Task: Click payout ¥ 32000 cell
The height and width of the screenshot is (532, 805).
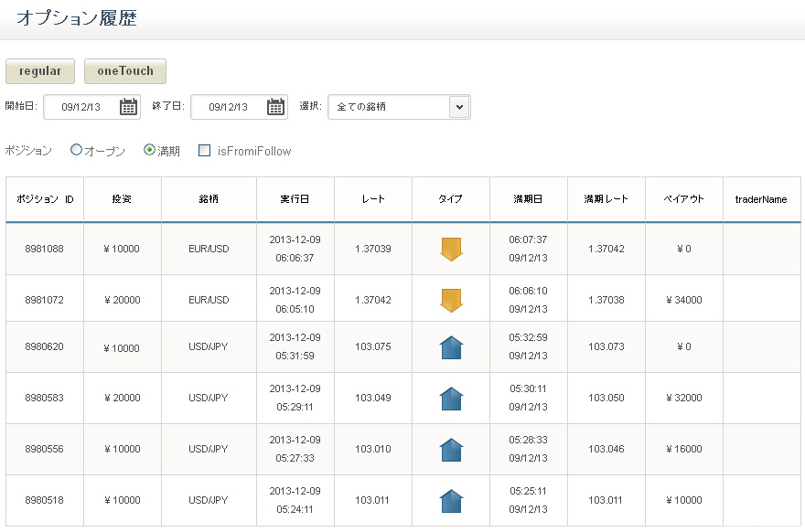Action: [x=684, y=399]
